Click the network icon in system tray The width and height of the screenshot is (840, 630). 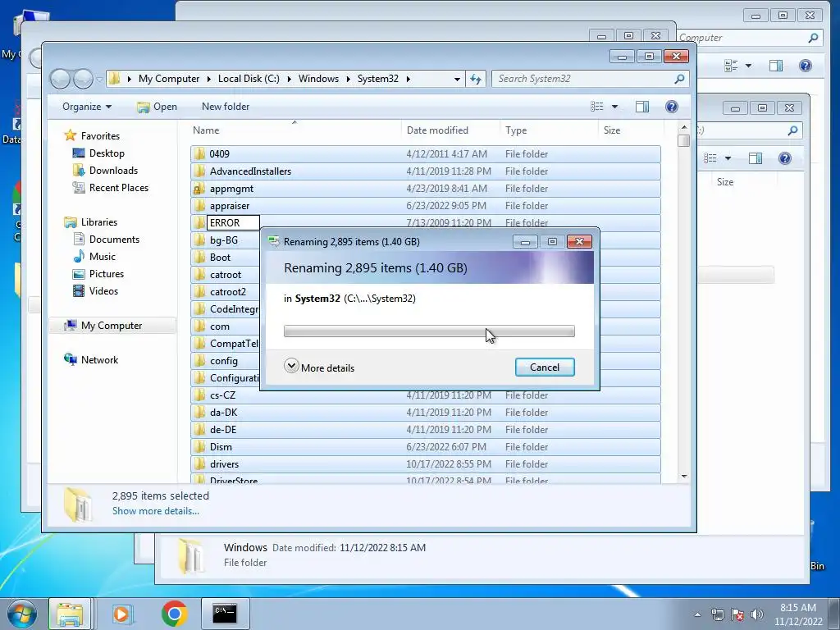[717, 614]
